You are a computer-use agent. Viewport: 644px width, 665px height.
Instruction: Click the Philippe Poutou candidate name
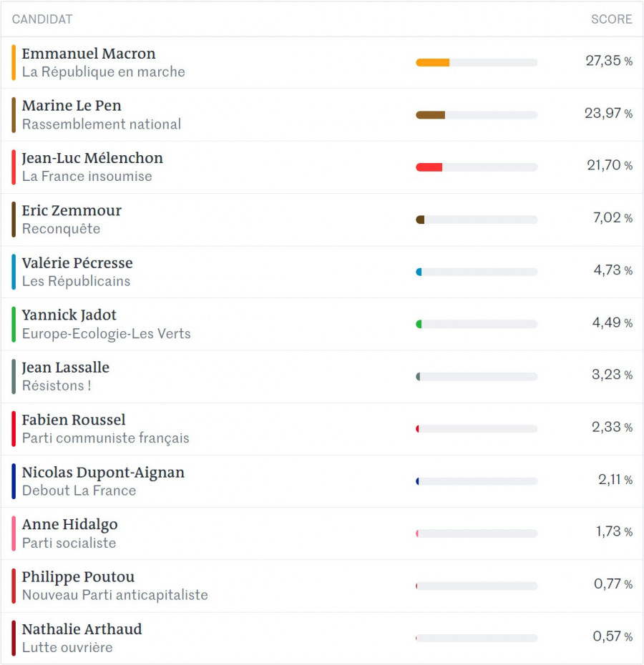pos(78,577)
